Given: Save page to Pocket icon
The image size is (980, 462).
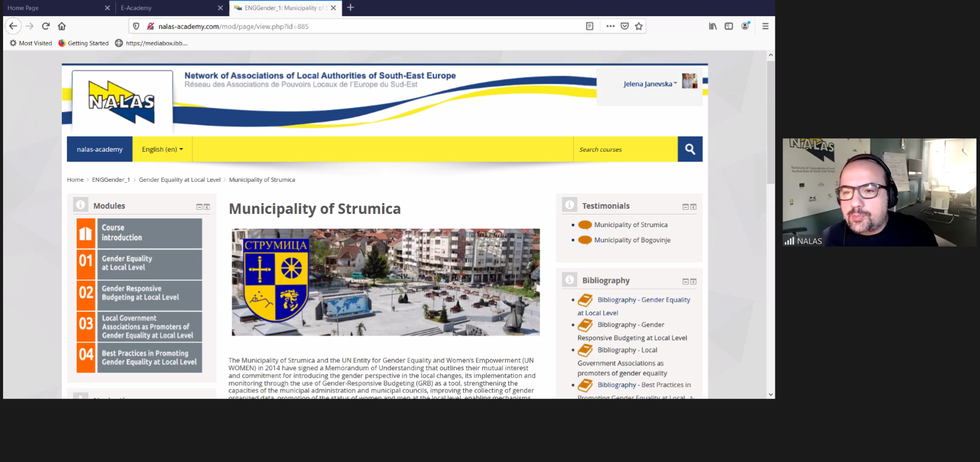Looking at the screenshot, I should [625, 26].
